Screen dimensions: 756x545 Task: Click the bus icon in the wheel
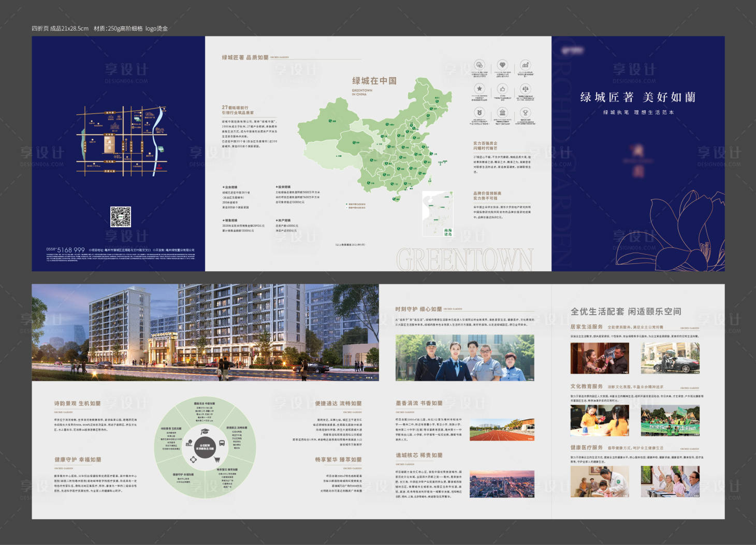(222, 444)
